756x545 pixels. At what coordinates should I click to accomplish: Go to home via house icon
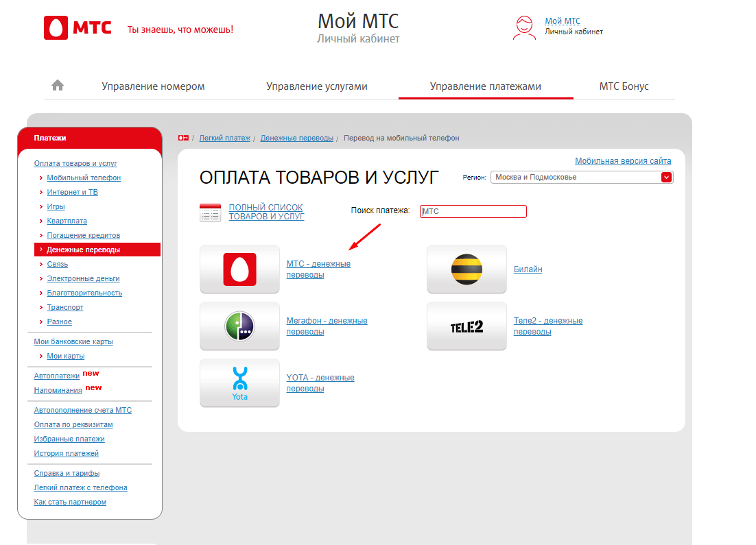(x=58, y=85)
